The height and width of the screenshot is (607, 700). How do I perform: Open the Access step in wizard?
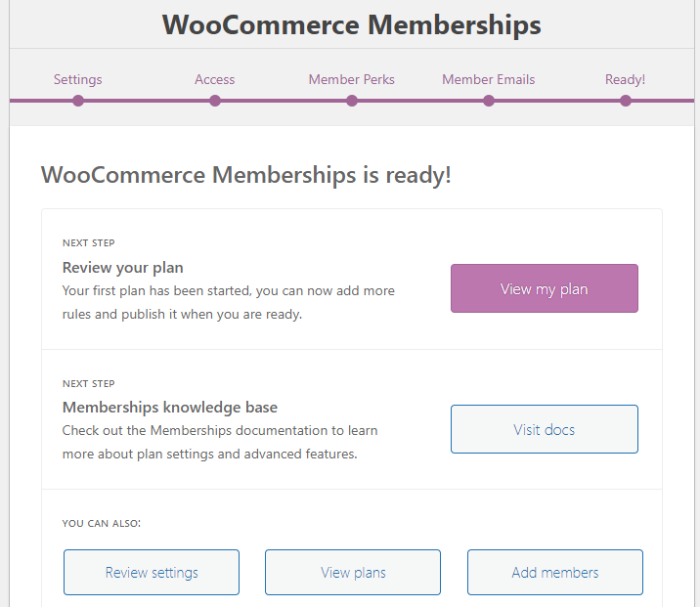click(215, 79)
